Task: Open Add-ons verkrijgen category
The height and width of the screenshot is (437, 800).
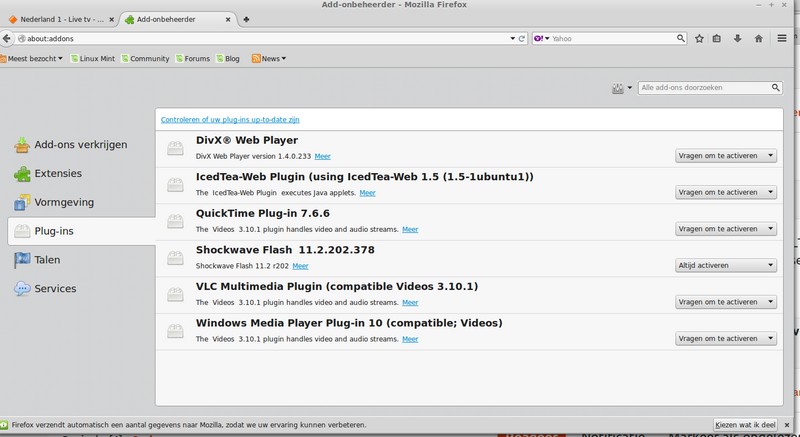Action: (82, 145)
